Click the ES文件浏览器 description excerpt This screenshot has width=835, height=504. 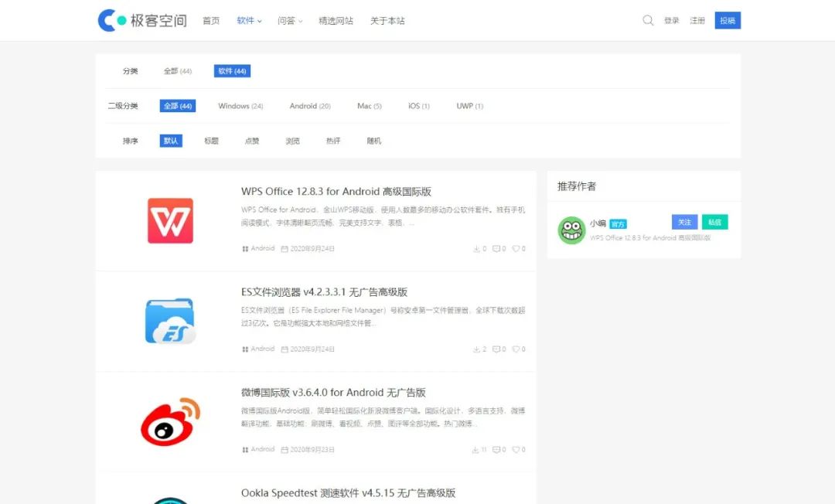pos(383,317)
